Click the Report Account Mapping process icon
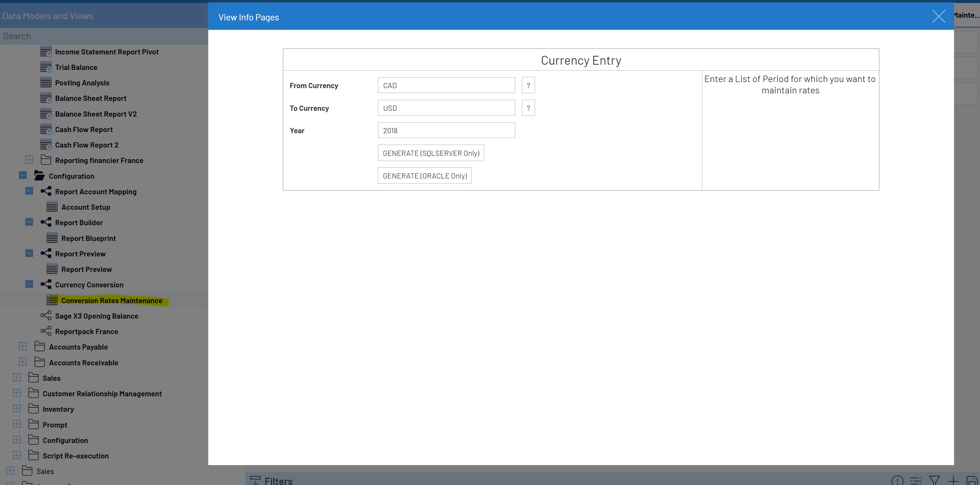This screenshot has height=485, width=980. pyautogui.click(x=46, y=191)
